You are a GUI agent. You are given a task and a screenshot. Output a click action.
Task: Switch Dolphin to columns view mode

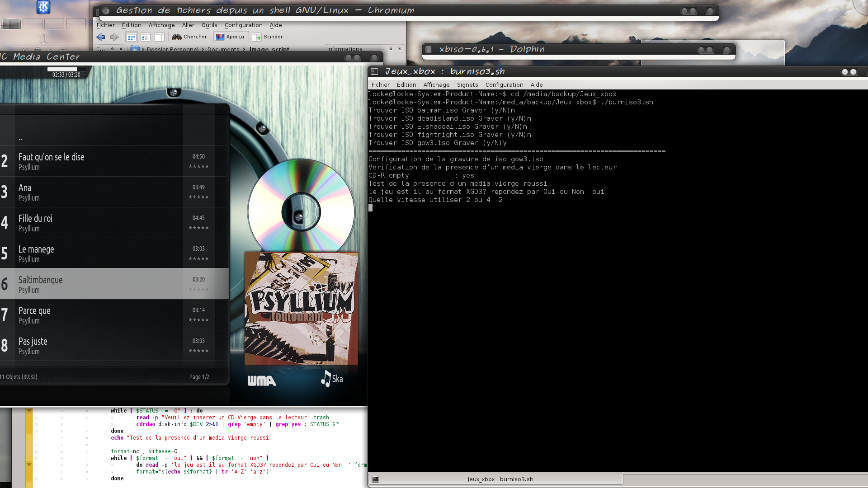pyautogui.click(x=159, y=37)
